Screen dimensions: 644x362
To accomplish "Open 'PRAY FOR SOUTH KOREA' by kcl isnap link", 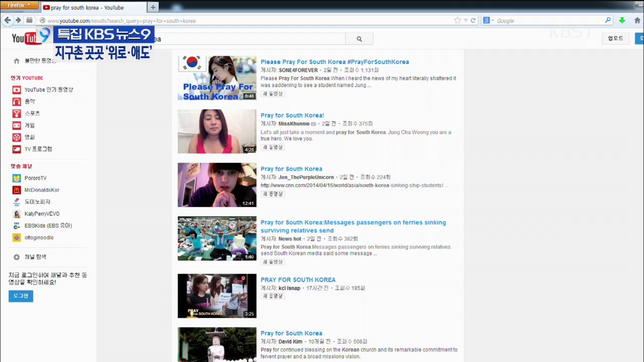I will tap(298, 280).
